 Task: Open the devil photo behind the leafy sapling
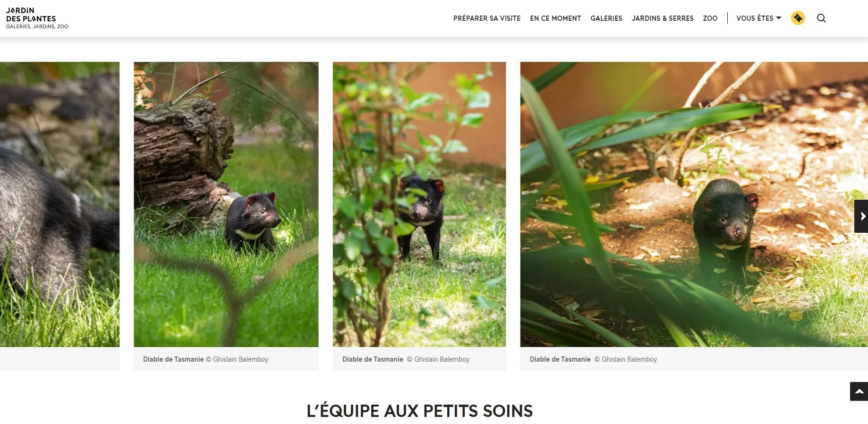[x=419, y=204]
